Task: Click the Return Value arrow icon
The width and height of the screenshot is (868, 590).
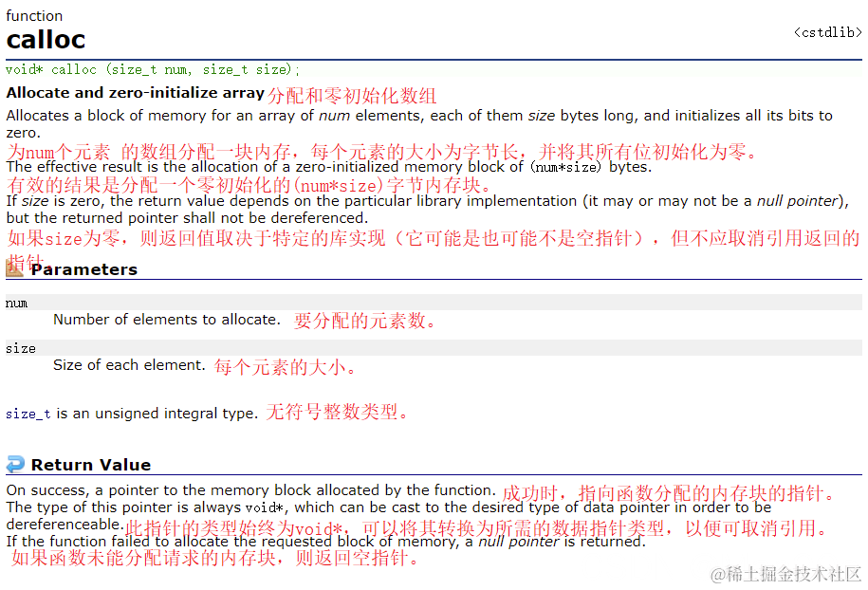Action: pyautogui.click(x=15, y=464)
